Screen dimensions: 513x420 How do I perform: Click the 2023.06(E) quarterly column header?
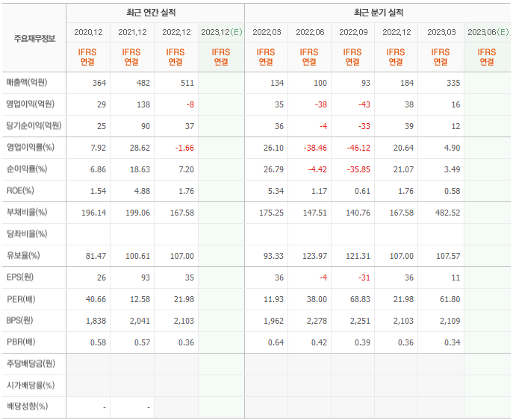[488, 32]
